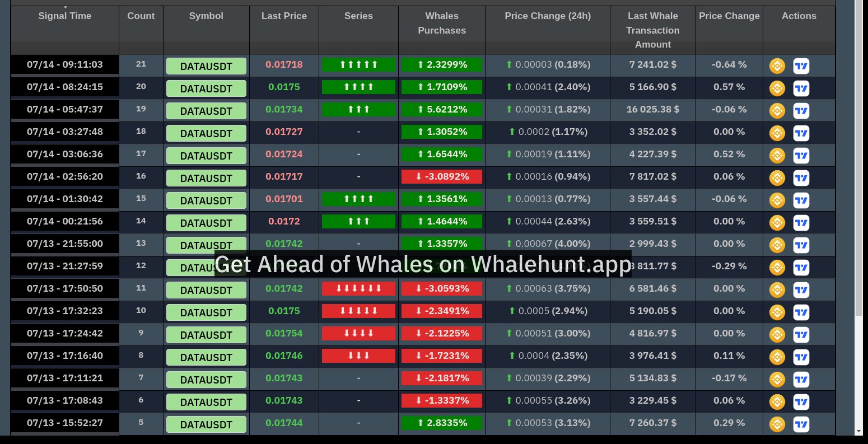Open Binance icon for the 07/13 - 17:16:40 signal
The image size is (868, 444).
(777, 357)
